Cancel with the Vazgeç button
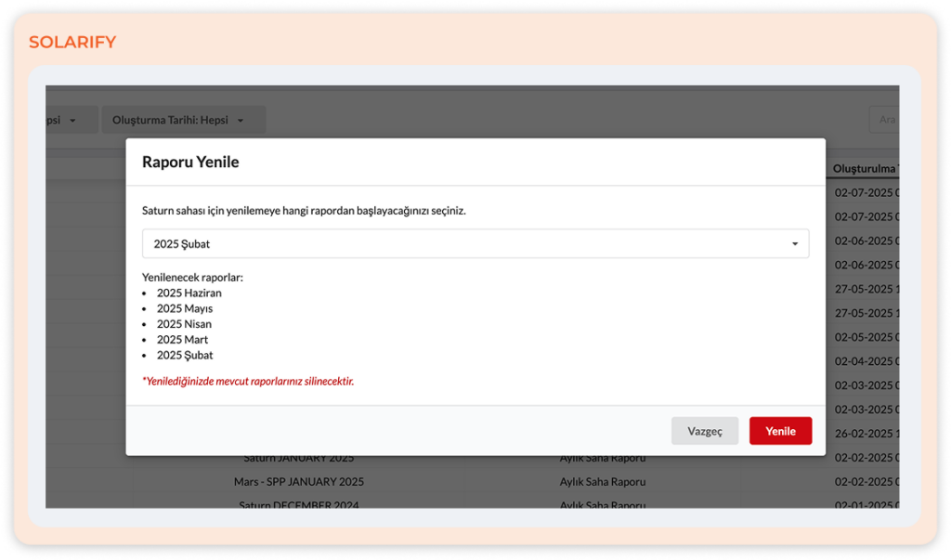Screen dimensions: 951x560 [x=704, y=431]
